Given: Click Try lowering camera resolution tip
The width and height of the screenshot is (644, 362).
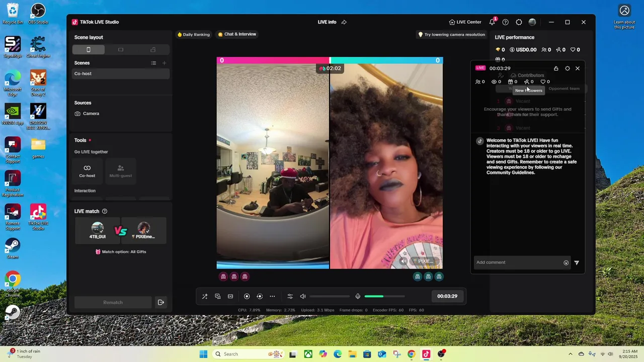Looking at the screenshot, I should pos(452,35).
